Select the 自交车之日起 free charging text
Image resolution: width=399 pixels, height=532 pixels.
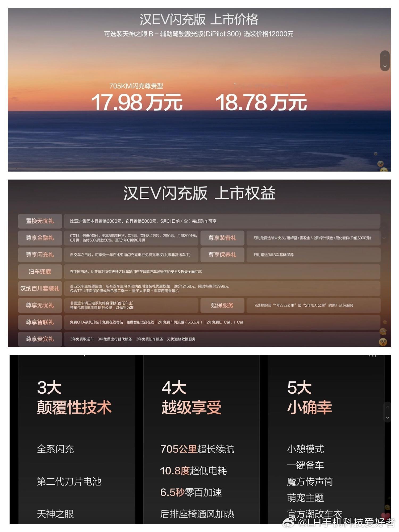[130, 255]
